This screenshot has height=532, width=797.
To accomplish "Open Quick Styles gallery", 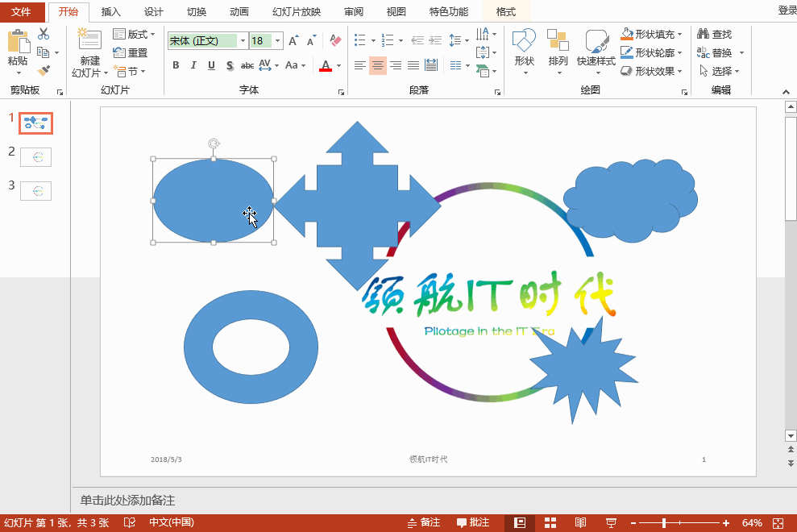I will (x=596, y=52).
